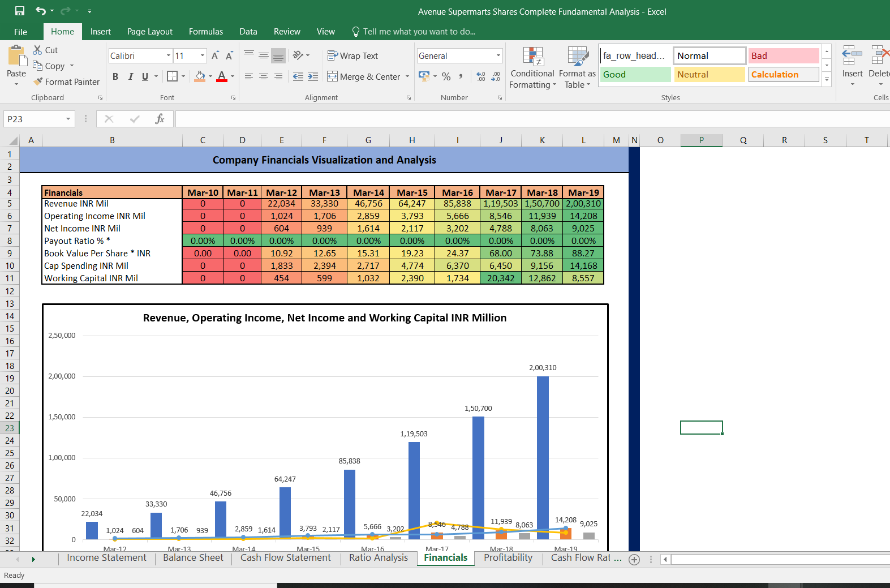Image resolution: width=890 pixels, height=588 pixels.
Task: Open Customize Quick Access Toolbar menu
Action: coord(89,11)
